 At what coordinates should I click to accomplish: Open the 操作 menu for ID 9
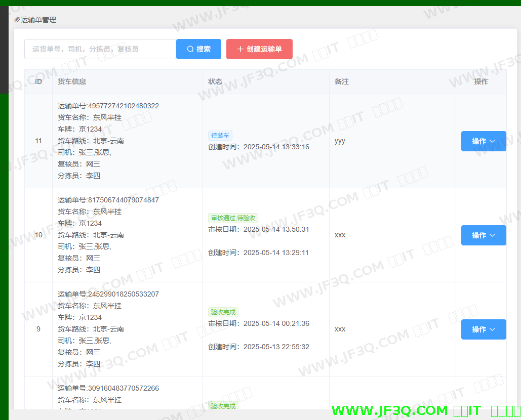[484, 329]
